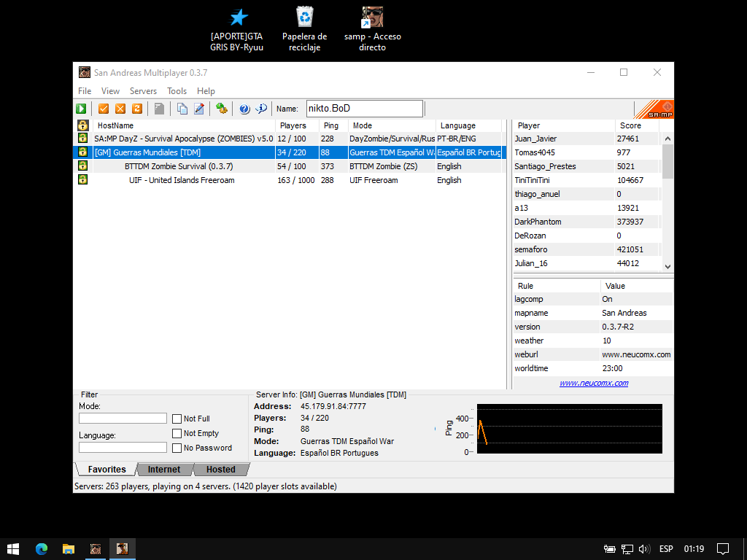Open the Servers menu
Viewport: 747px width, 560px height.
click(x=143, y=91)
